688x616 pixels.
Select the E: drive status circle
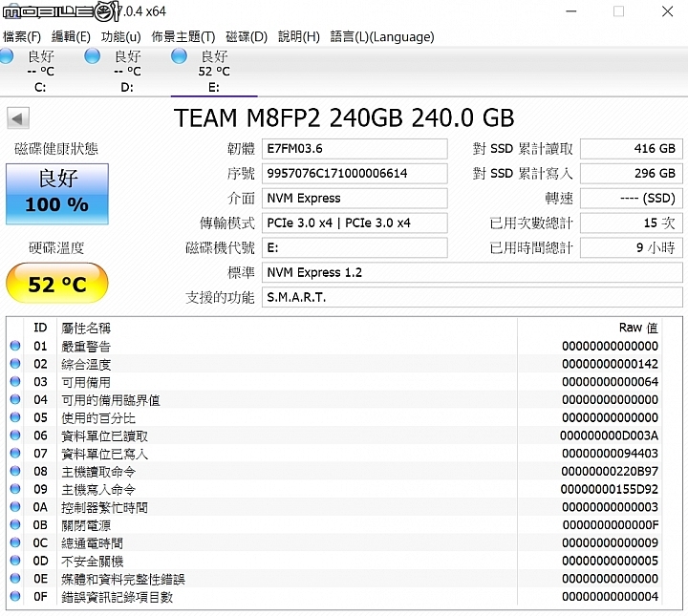click(179, 56)
